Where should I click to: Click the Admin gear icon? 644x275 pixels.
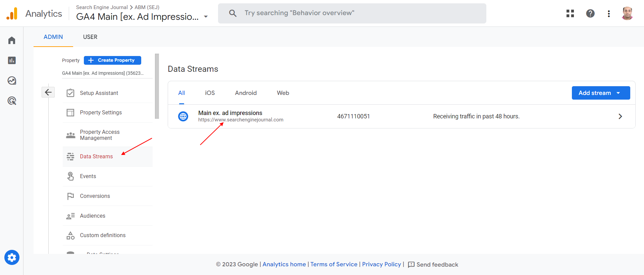click(x=12, y=258)
